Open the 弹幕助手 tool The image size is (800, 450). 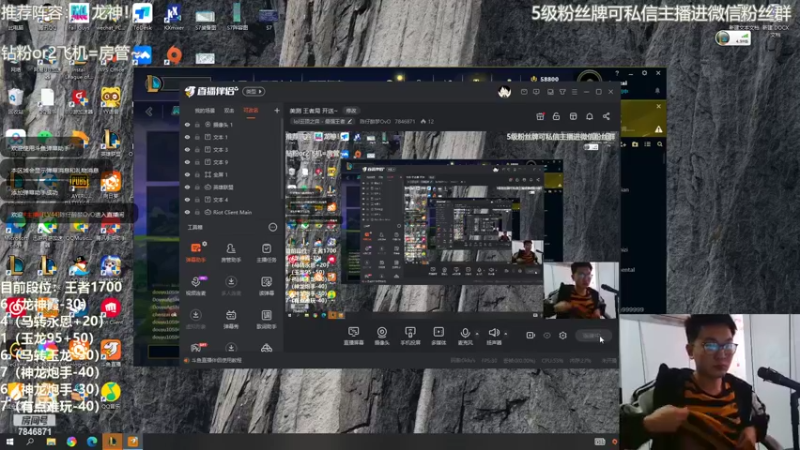tap(195, 253)
